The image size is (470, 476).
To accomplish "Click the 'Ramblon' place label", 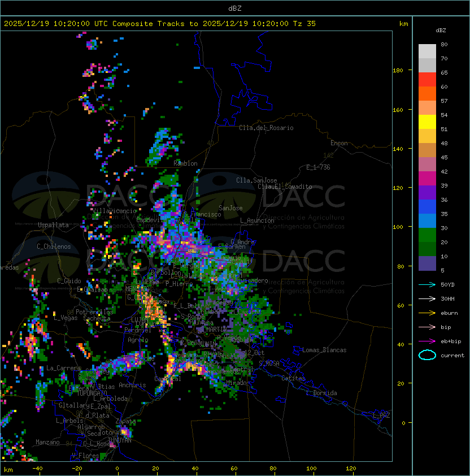I will pyautogui.click(x=185, y=163).
